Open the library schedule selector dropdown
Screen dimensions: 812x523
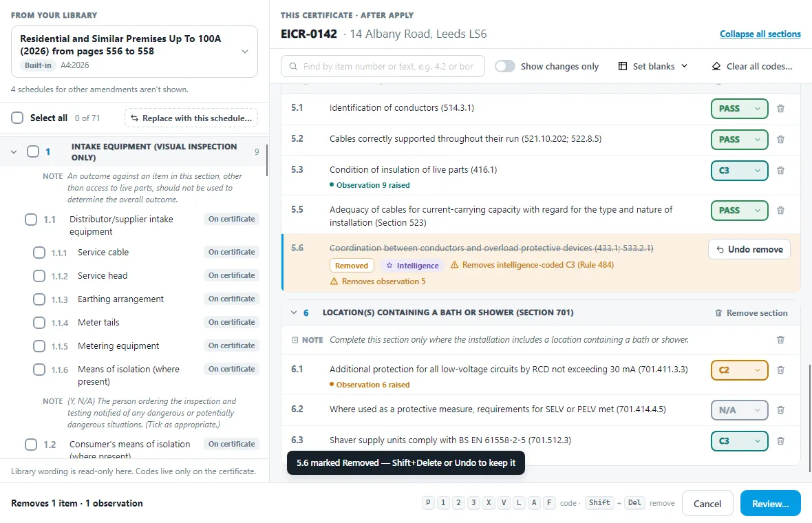[135, 52]
